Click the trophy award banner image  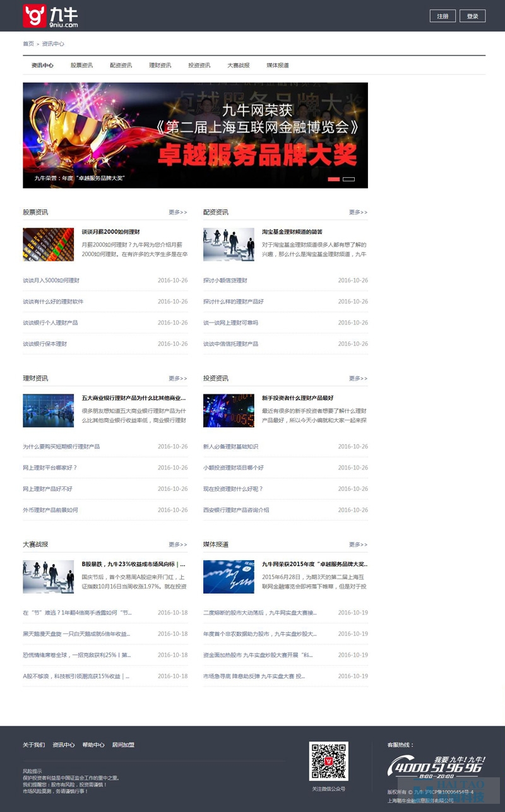tap(195, 135)
